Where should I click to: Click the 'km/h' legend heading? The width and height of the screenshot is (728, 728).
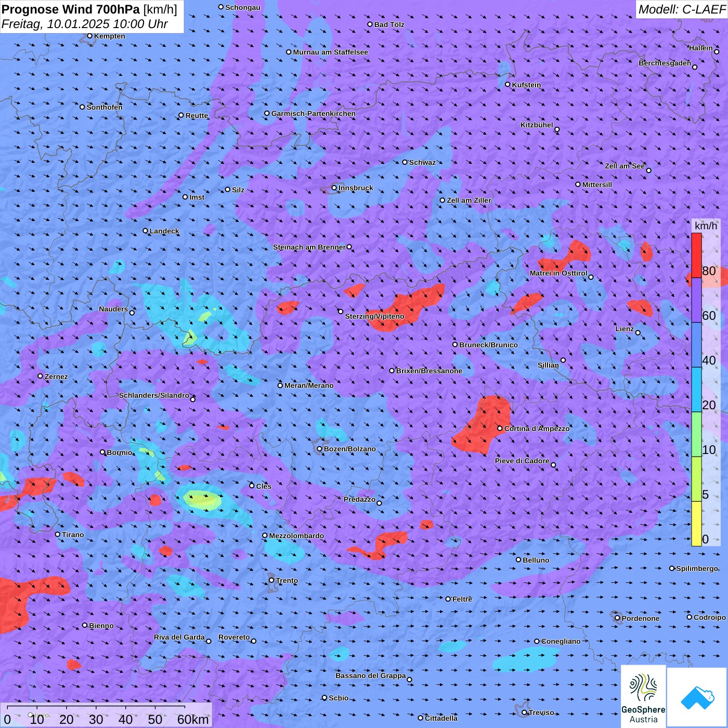[x=706, y=226]
